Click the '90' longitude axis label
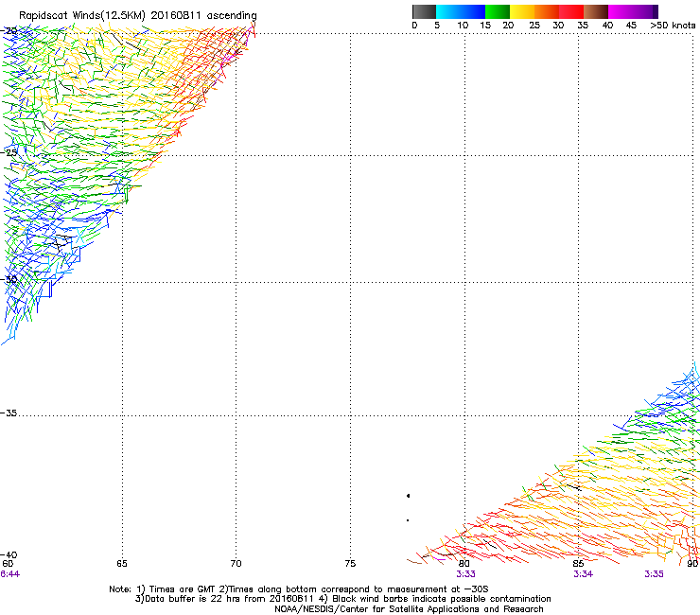The width and height of the screenshot is (700, 615). [x=692, y=564]
